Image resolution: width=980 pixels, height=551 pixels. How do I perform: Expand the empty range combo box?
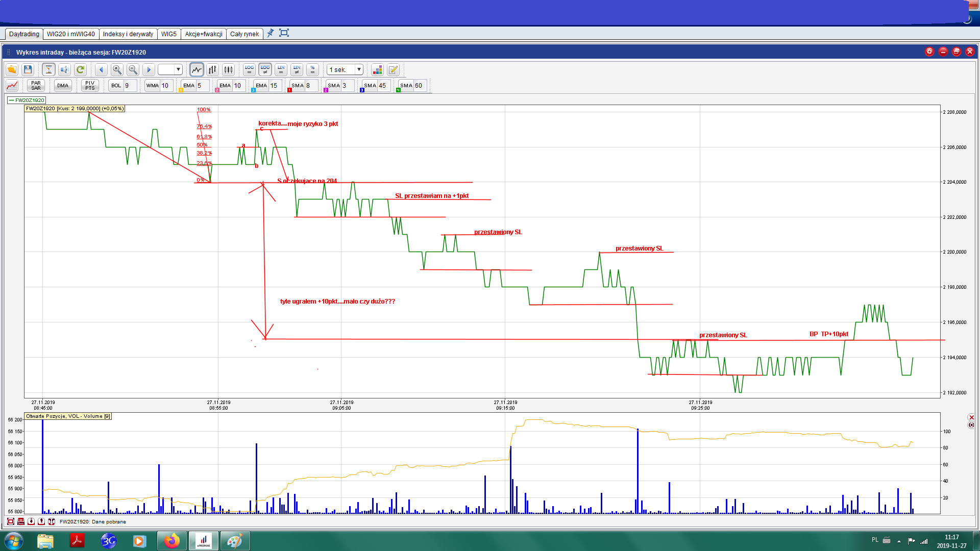click(178, 69)
